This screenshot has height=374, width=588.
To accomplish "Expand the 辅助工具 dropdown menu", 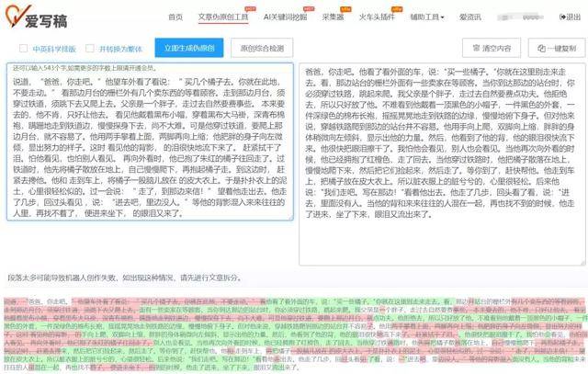I will [426, 17].
